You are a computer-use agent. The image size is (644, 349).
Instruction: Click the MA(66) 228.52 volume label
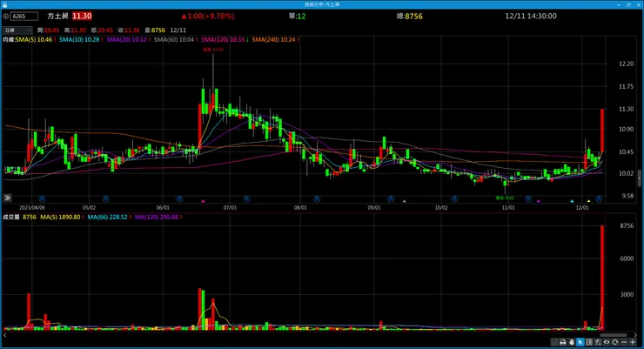[x=110, y=218]
